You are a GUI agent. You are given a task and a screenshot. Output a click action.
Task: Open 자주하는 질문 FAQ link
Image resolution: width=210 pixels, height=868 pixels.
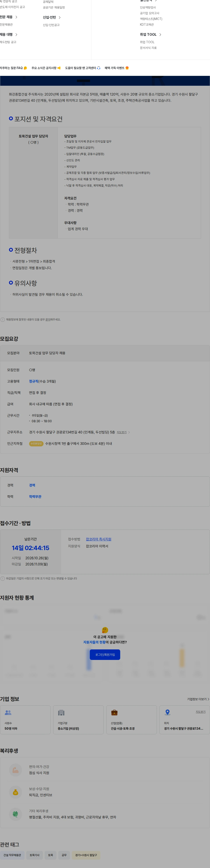pyautogui.click(x=13, y=68)
